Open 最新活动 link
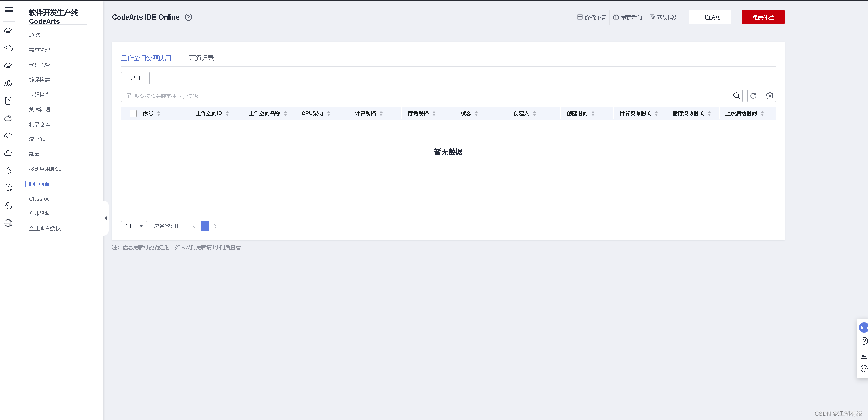868x420 pixels. tap(628, 17)
